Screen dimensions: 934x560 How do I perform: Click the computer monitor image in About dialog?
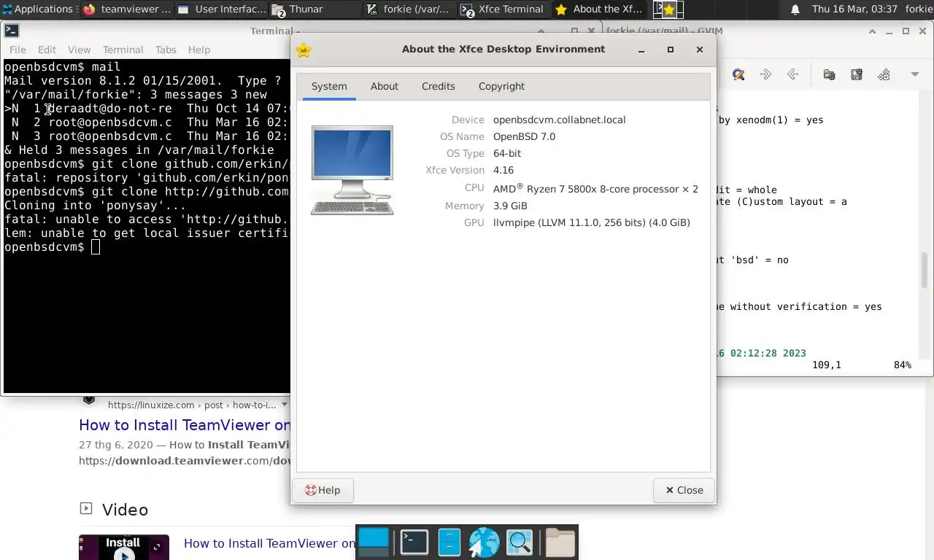pos(352,170)
